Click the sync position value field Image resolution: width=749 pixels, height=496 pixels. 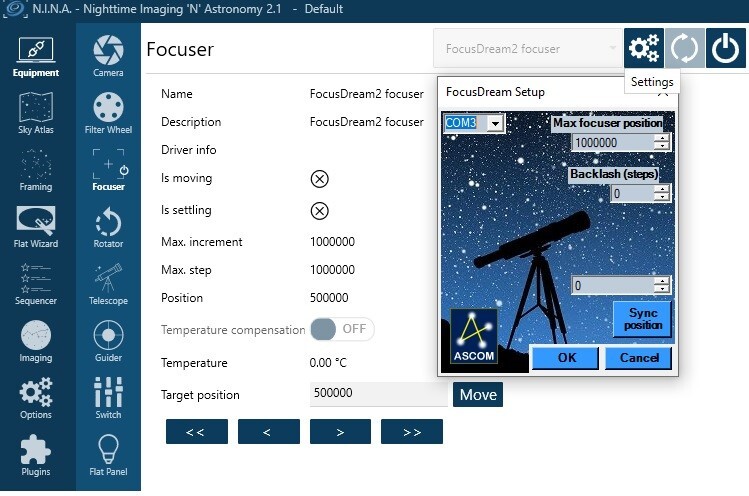[613, 285]
